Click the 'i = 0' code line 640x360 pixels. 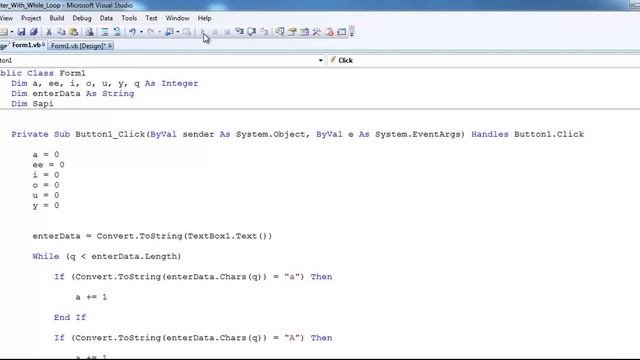tap(46, 175)
